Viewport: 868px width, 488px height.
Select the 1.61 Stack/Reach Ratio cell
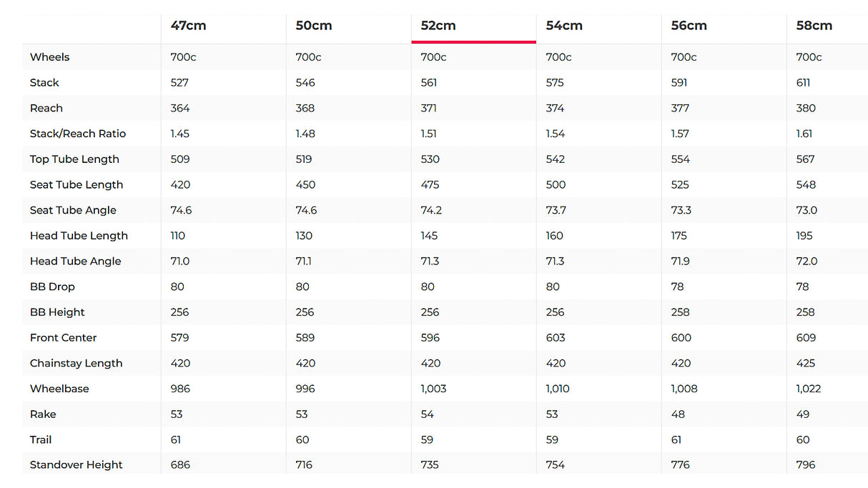pos(805,134)
